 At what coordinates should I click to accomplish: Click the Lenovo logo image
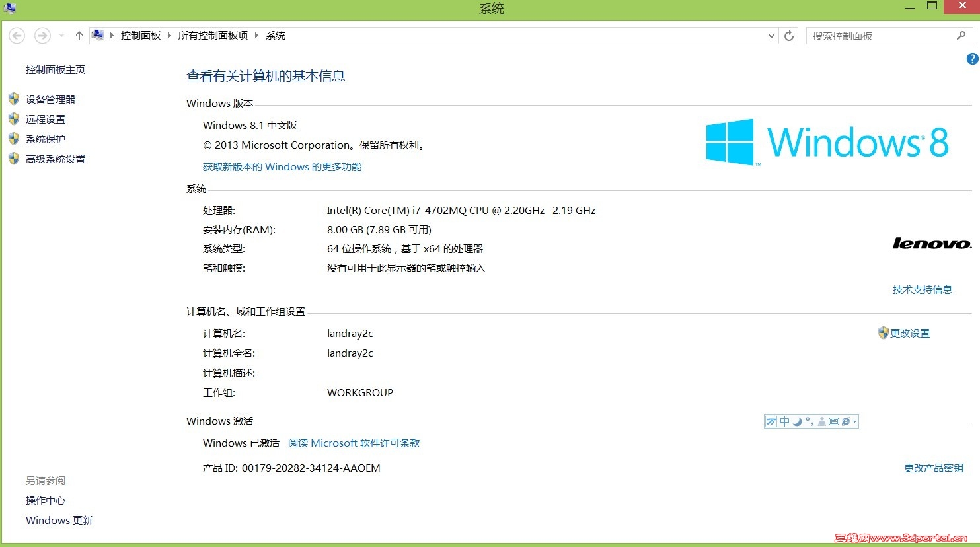coord(932,244)
